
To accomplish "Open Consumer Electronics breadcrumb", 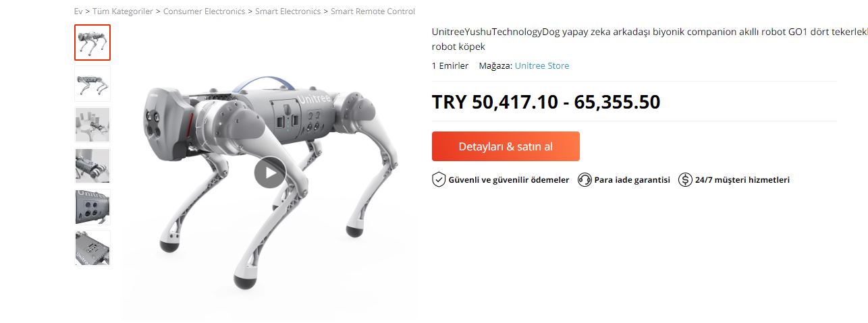I will [204, 11].
